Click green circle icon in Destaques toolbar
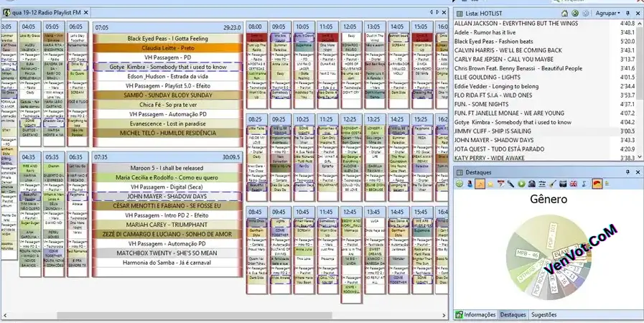This screenshot has width=644, height=323. coord(459,184)
